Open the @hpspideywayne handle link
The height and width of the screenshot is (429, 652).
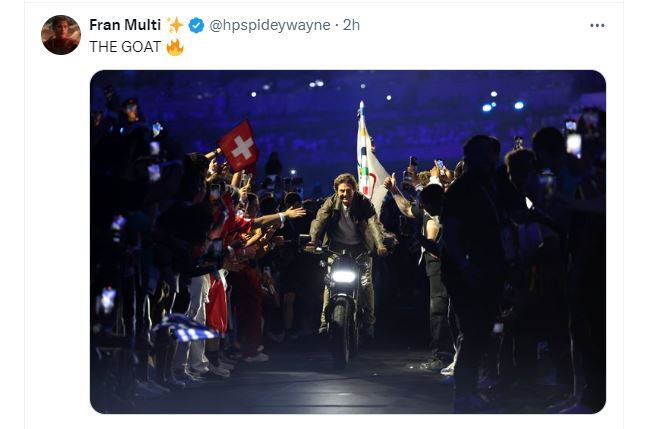coord(270,25)
